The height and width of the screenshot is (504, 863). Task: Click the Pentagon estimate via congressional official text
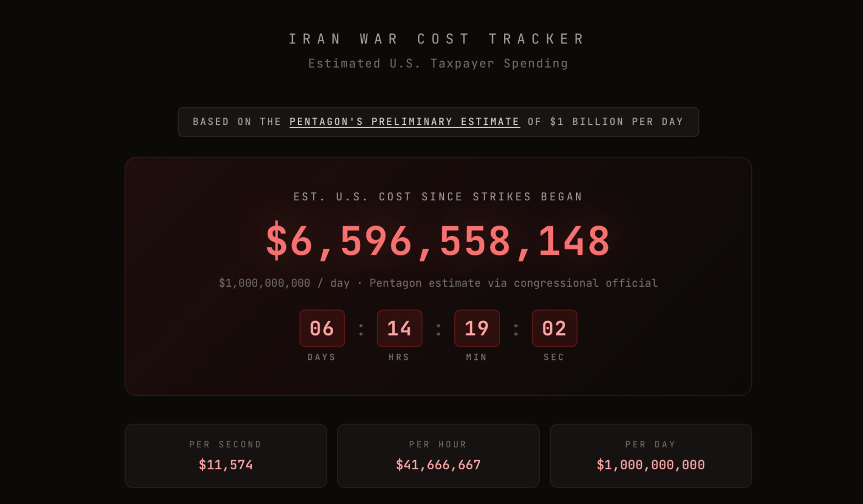[x=513, y=283]
